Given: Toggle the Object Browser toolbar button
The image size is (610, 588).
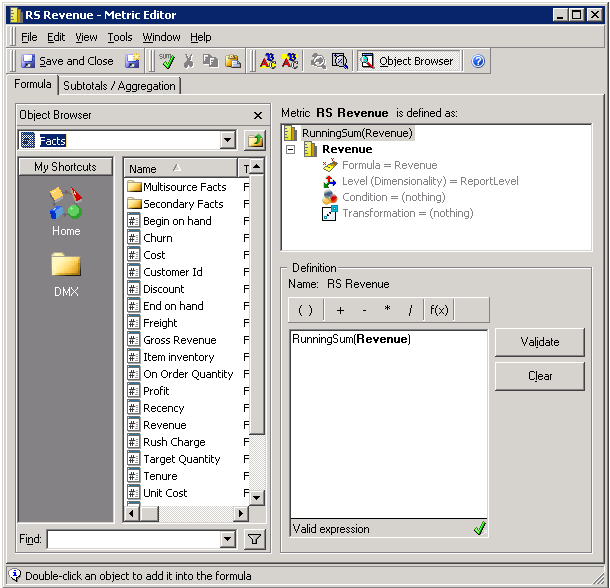Looking at the screenshot, I should click(408, 61).
